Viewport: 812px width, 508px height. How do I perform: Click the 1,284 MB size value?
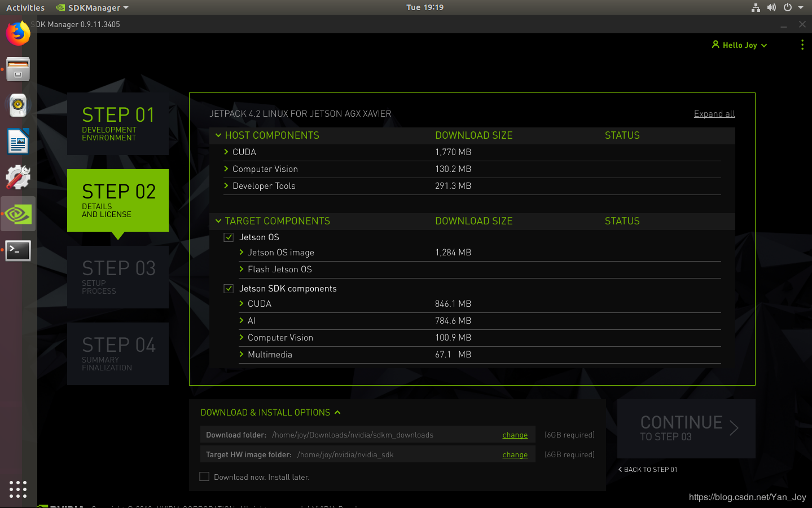tap(453, 253)
